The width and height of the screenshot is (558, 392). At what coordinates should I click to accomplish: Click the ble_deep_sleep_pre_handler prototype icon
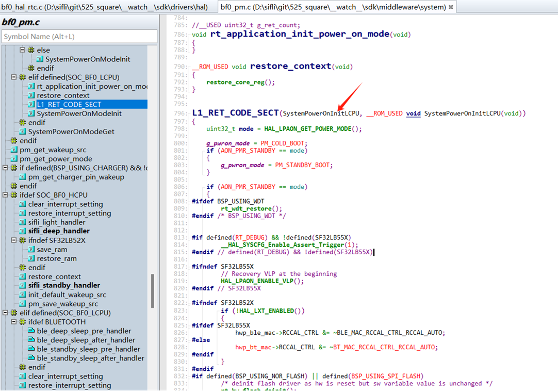pyautogui.click(x=31, y=331)
